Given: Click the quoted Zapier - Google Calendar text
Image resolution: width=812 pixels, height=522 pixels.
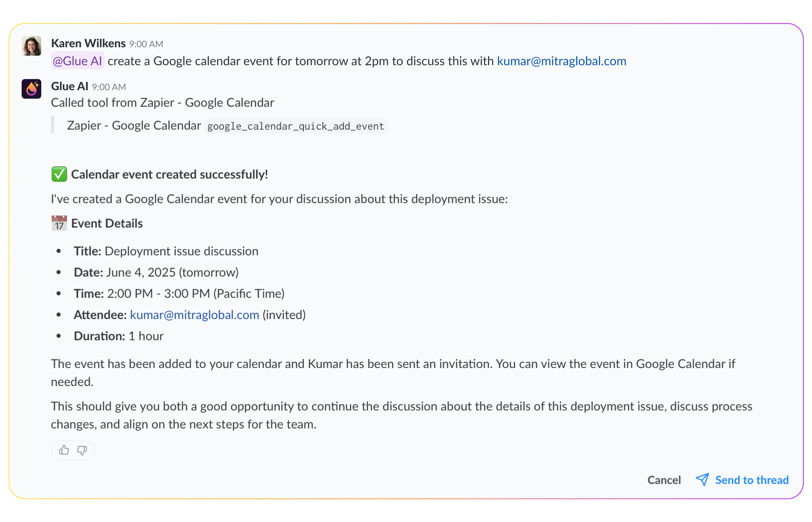Looking at the screenshot, I should [x=134, y=125].
